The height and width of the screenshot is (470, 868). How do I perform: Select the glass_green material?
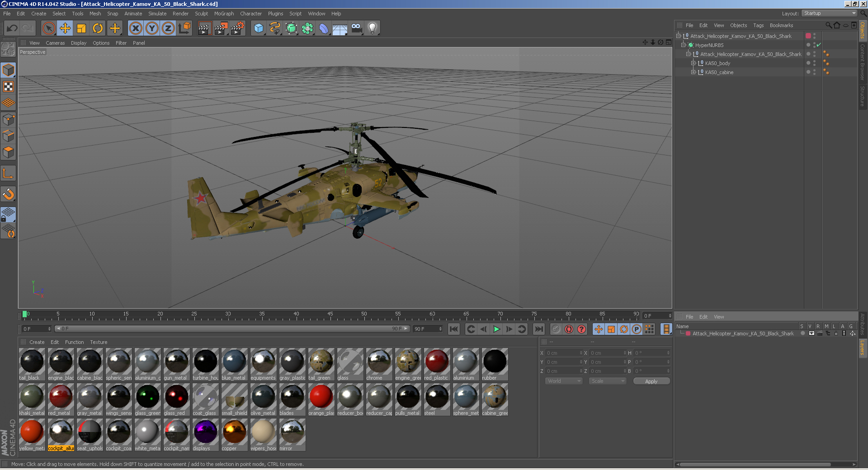(x=147, y=399)
